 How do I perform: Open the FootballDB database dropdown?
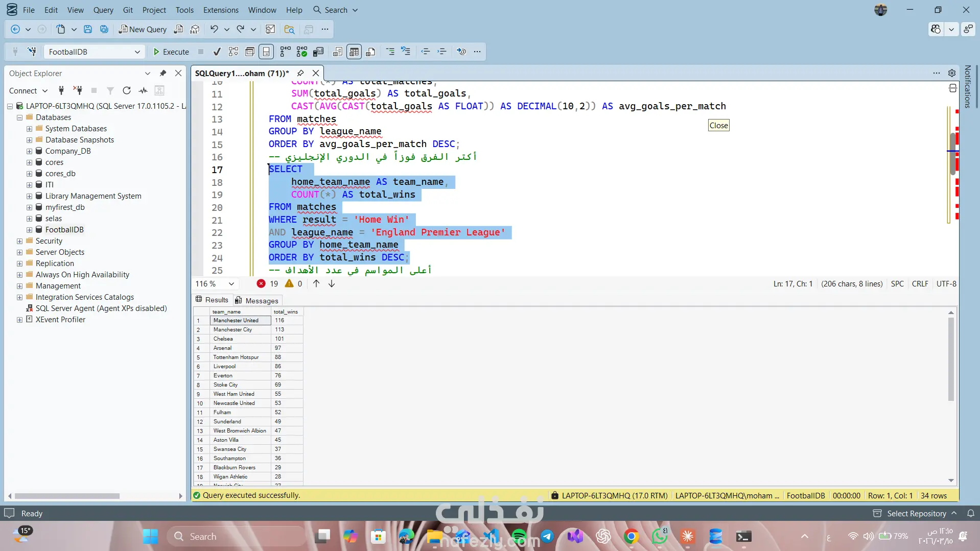point(137,52)
